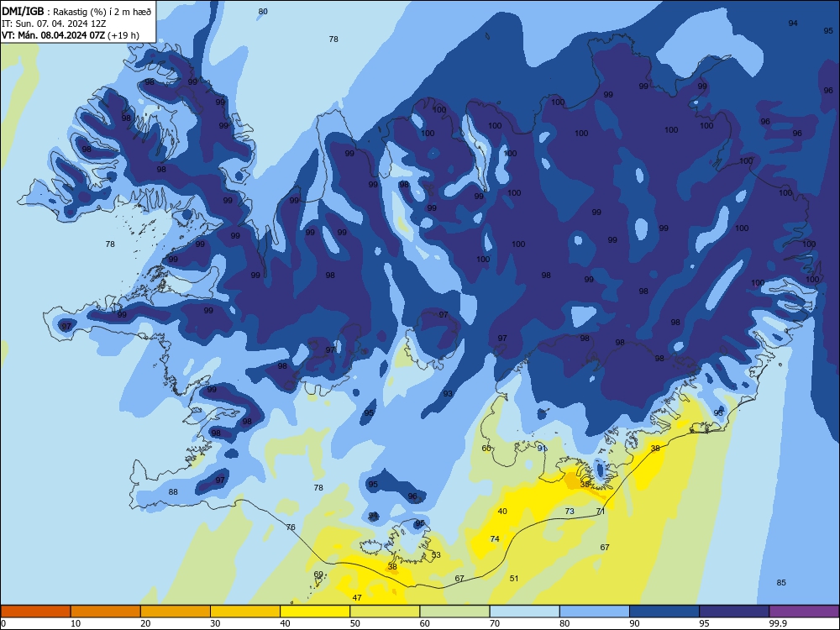The image size is (840, 630).
Task: Select the humidity value '69' near the southern islands
Action: point(318,575)
